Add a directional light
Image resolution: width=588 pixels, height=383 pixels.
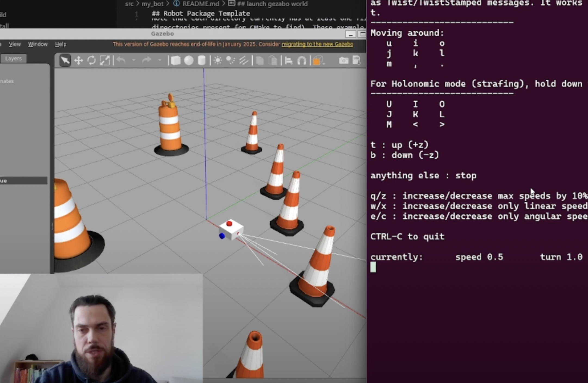(244, 60)
